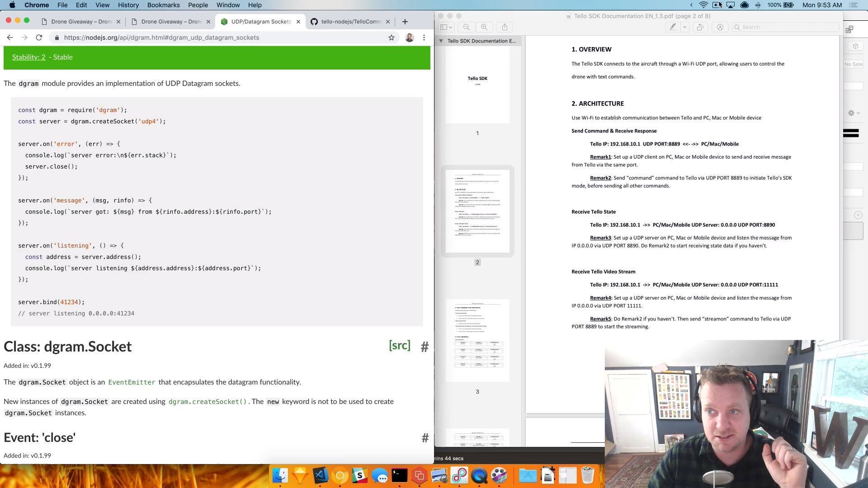The height and width of the screenshot is (488, 868).
Task: Open the Trash in the Dock
Action: (x=587, y=475)
